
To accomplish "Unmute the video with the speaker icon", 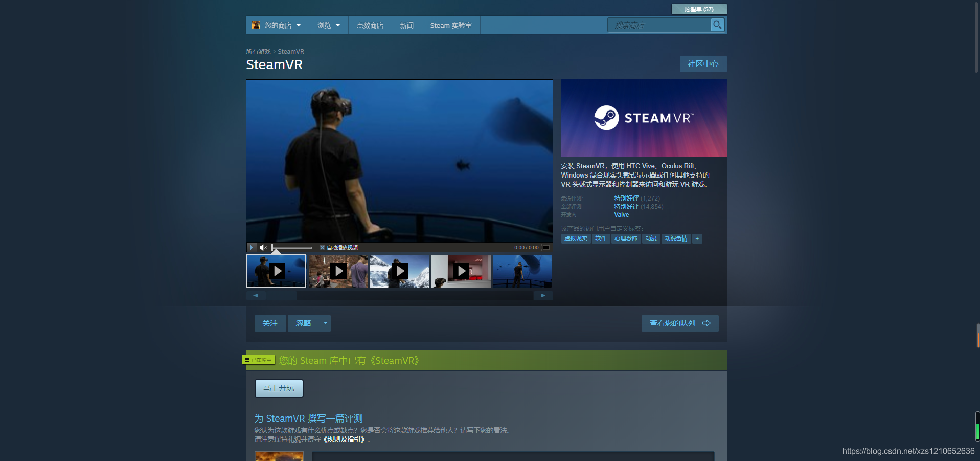I will [x=263, y=247].
